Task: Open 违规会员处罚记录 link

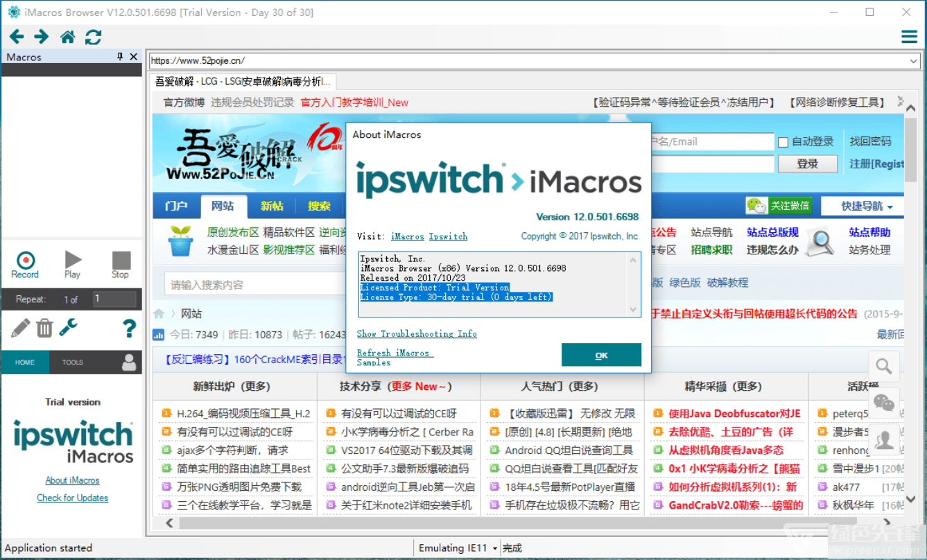Action: point(252,103)
